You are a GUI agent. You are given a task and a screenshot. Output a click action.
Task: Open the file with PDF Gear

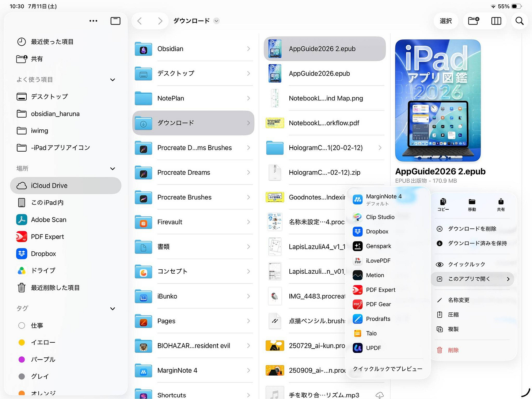387,304
